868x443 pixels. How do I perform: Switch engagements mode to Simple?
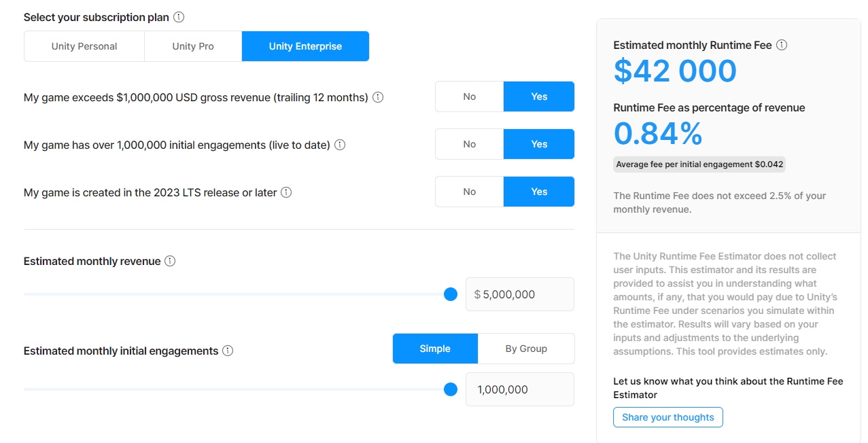pyautogui.click(x=435, y=349)
